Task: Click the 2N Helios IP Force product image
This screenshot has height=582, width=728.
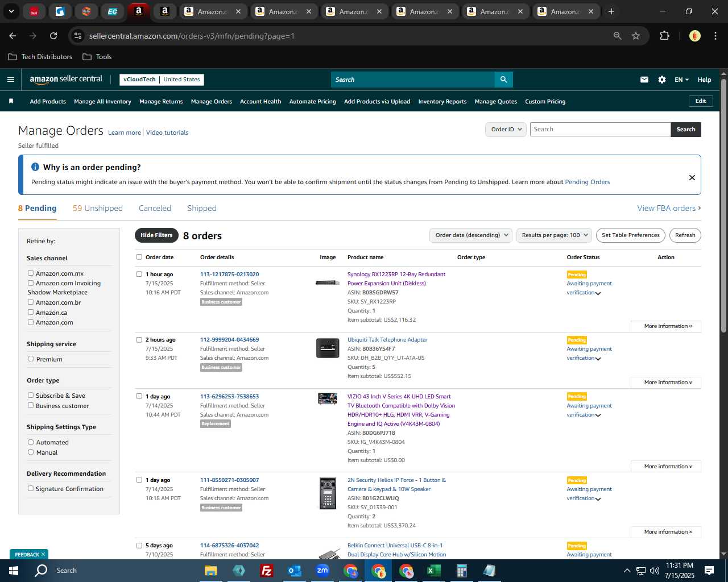Action: (x=328, y=493)
